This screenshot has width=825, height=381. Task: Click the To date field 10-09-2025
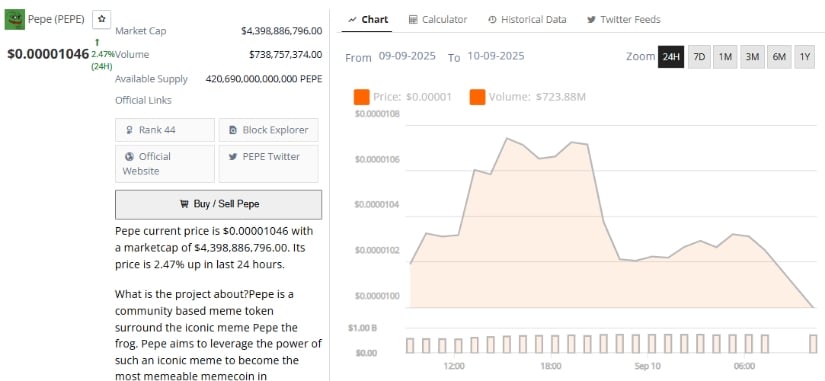[495, 56]
